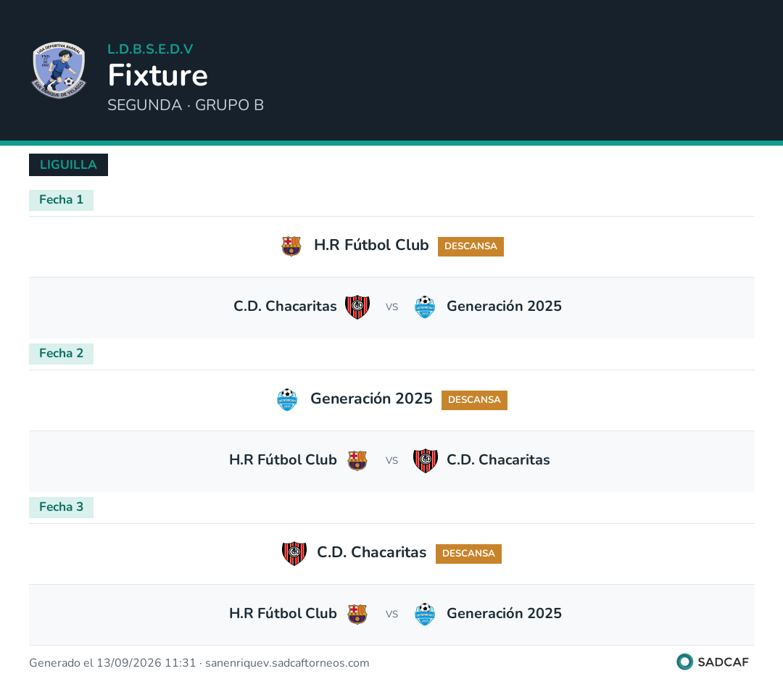The height and width of the screenshot is (700, 783).
Task: Click the DESCANSA badge next to C.D. Chacaritas
Action: (468, 554)
